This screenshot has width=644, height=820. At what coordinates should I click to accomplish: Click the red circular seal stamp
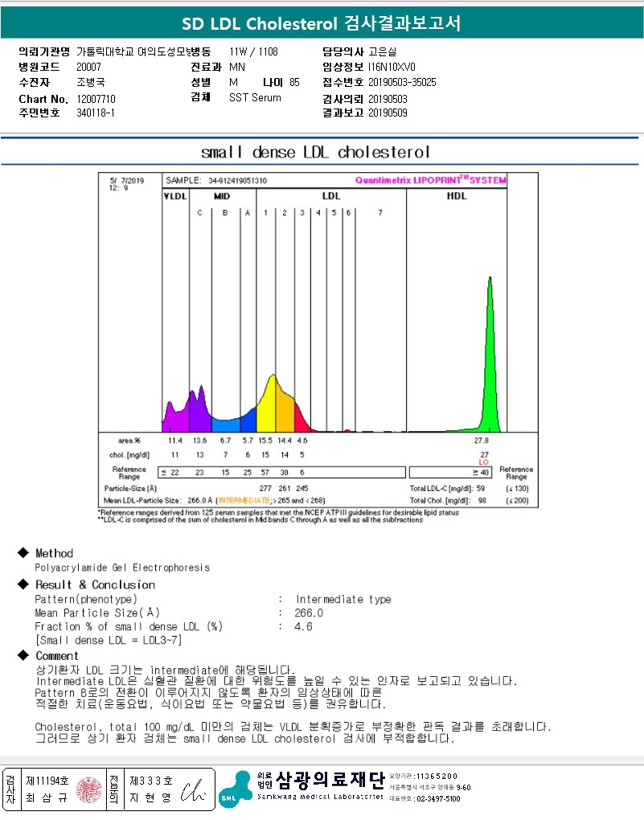point(89,789)
